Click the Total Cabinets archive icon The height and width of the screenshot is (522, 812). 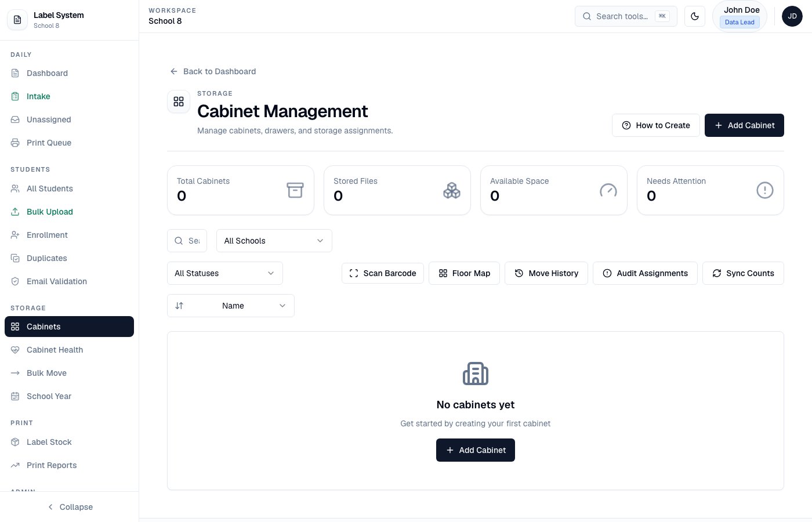click(x=295, y=190)
